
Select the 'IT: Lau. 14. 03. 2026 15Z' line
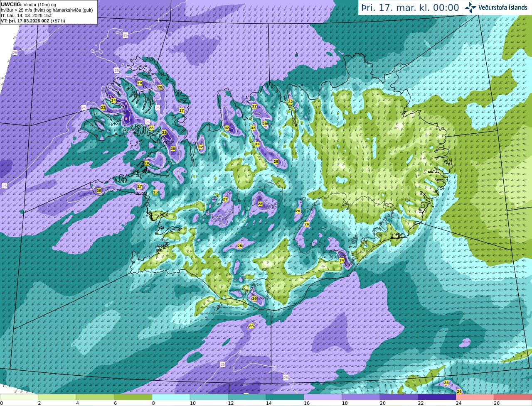(x=26, y=15)
